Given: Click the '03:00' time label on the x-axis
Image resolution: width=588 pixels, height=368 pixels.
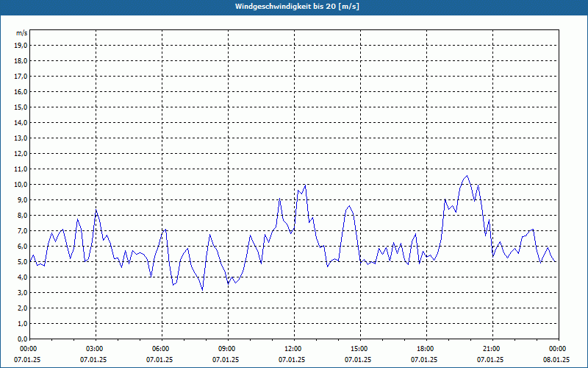Looking at the screenshot, I should click(96, 349).
